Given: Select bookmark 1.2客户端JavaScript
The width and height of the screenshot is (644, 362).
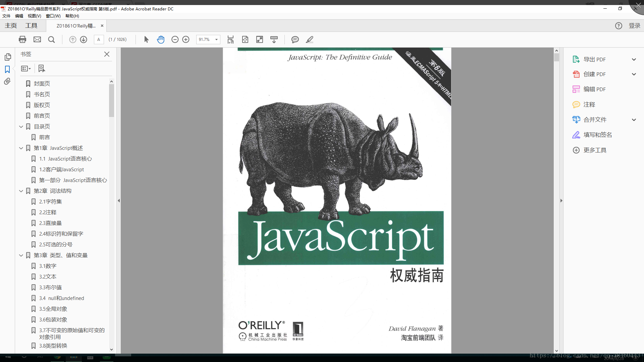Looking at the screenshot, I should click(x=62, y=169).
